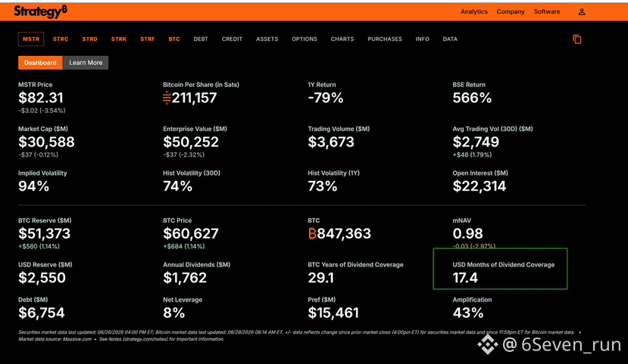The height and width of the screenshot is (364, 628).
Task: Switch to the OPTIONS tab
Action: 305,39
